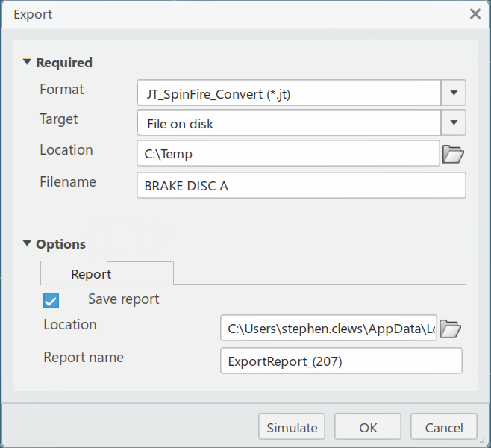Viewport: 491px width, 448px height.
Task: Click the Export window title
Action: point(33,15)
